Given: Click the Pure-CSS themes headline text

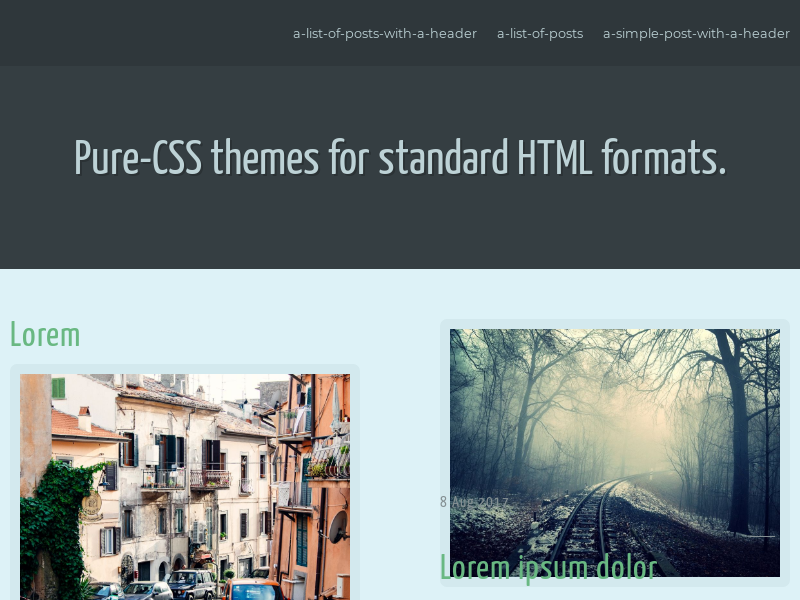Looking at the screenshot, I should click(400, 158).
